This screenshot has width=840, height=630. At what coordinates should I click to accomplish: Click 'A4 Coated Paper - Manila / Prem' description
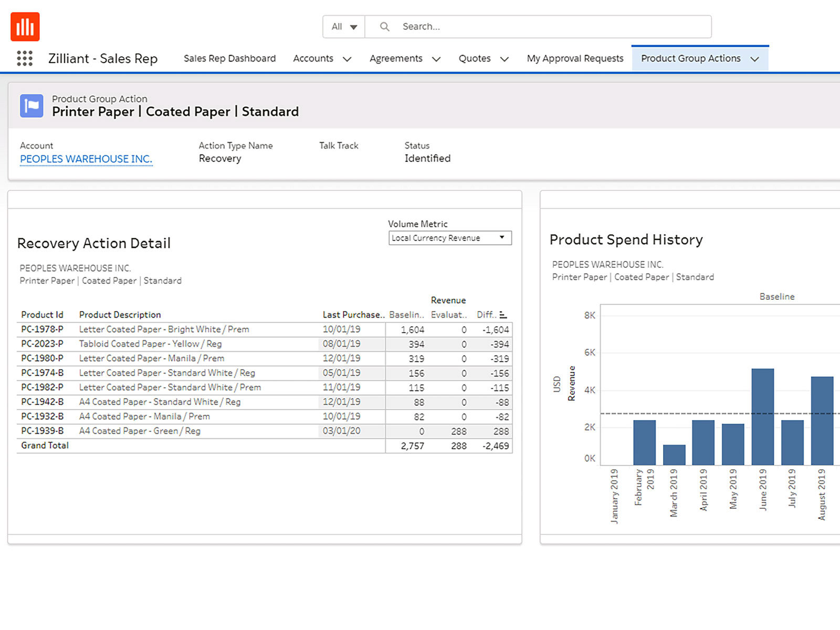pyautogui.click(x=144, y=416)
